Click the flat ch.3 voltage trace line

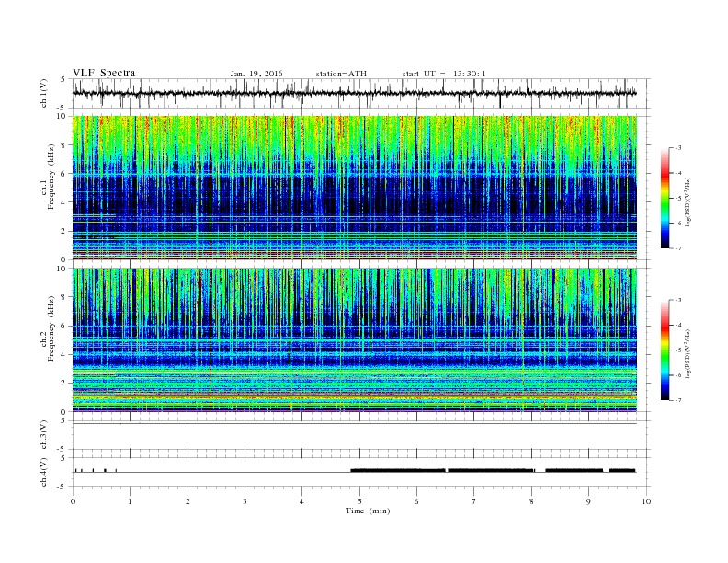click(355, 424)
